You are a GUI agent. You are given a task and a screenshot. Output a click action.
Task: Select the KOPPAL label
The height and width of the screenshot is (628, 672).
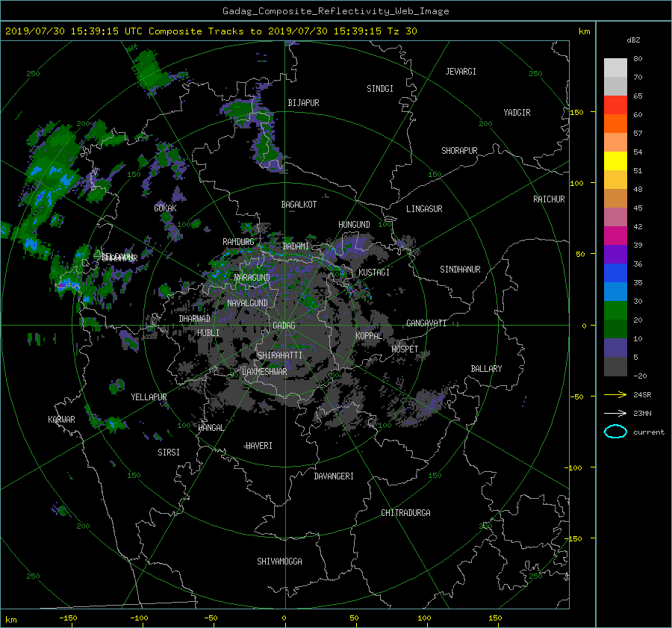click(x=369, y=335)
